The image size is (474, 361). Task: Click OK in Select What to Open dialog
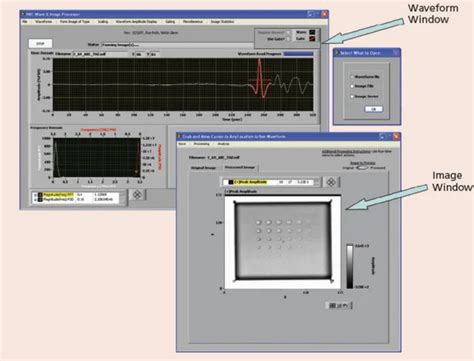(x=373, y=109)
